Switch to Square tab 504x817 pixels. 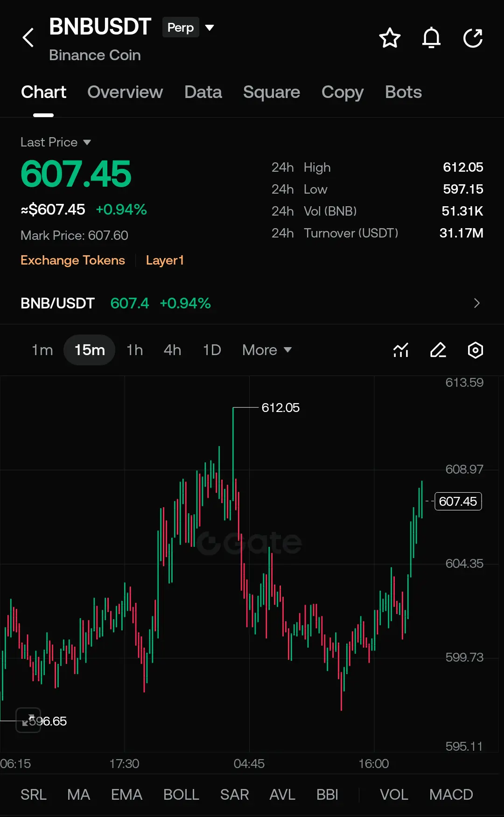click(272, 92)
